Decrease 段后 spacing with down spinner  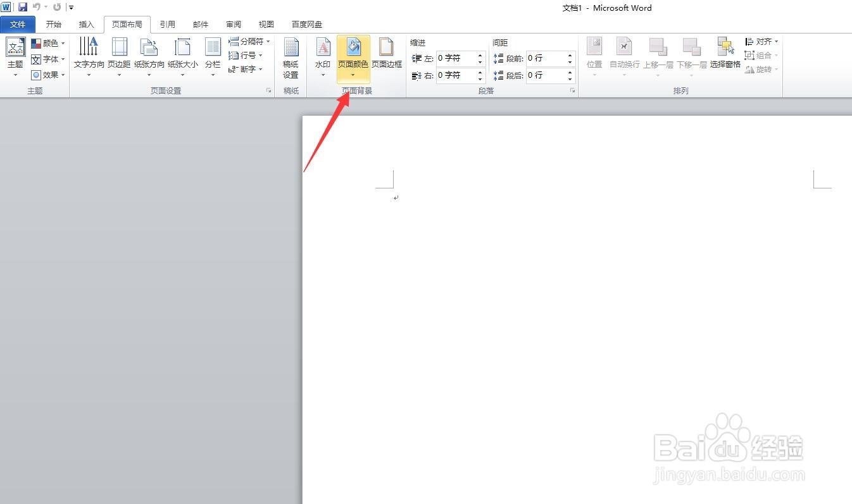point(570,79)
